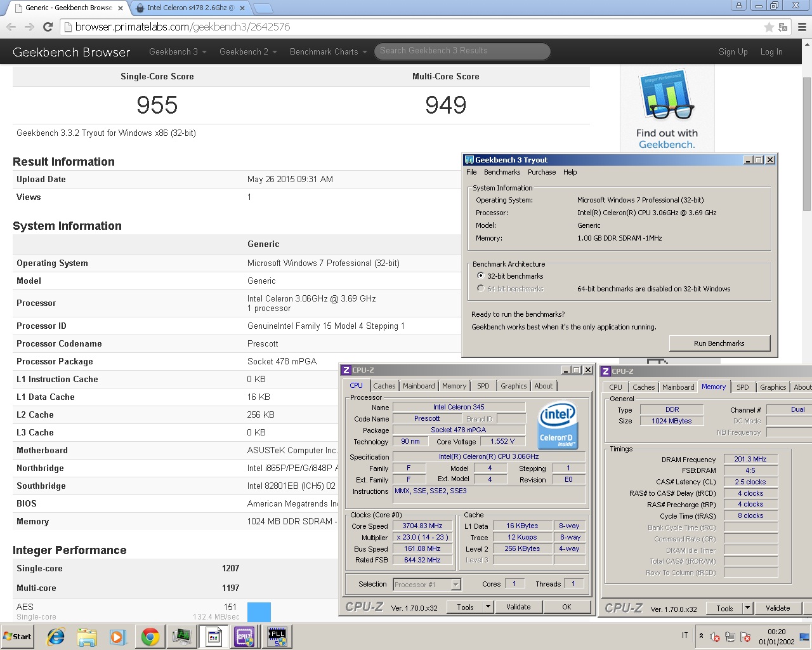Image resolution: width=812 pixels, height=650 pixels.
Task: Click the Log In link
Action: [x=771, y=52]
